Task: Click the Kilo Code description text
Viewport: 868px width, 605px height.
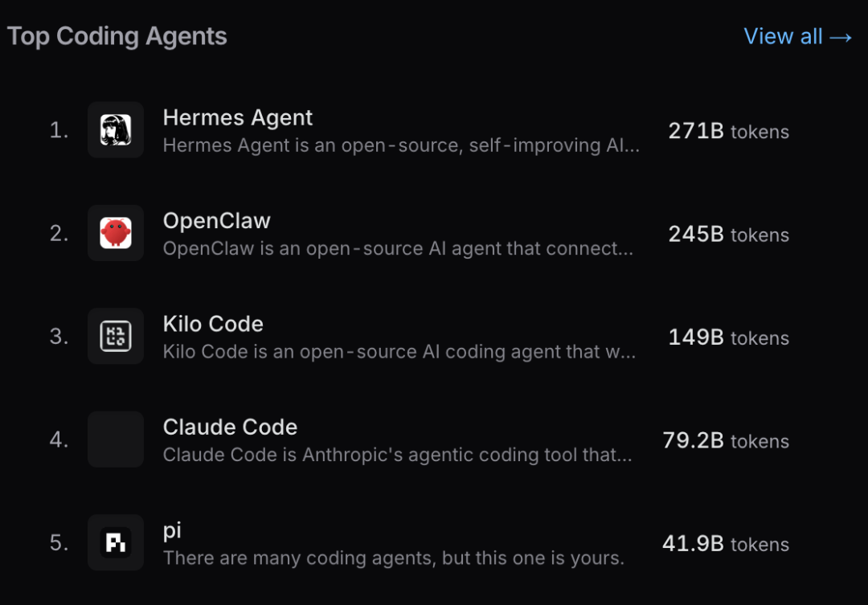Action: click(x=399, y=351)
